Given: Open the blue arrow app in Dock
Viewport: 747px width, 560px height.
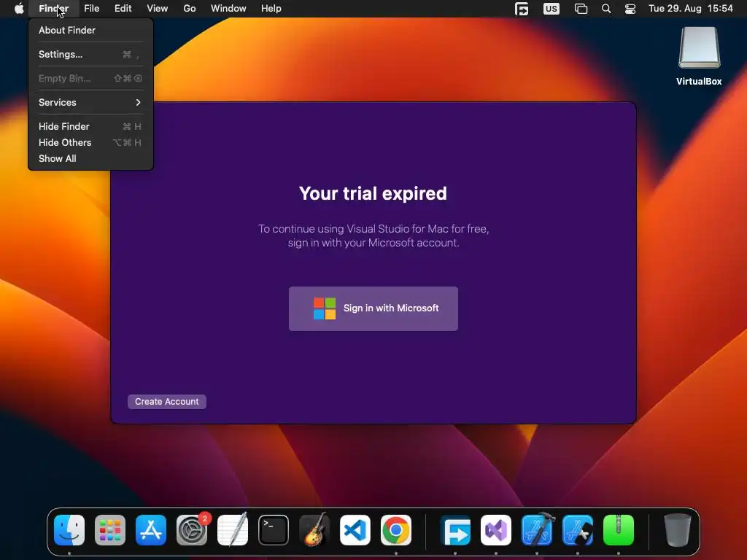Looking at the screenshot, I should tap(455, 530).
